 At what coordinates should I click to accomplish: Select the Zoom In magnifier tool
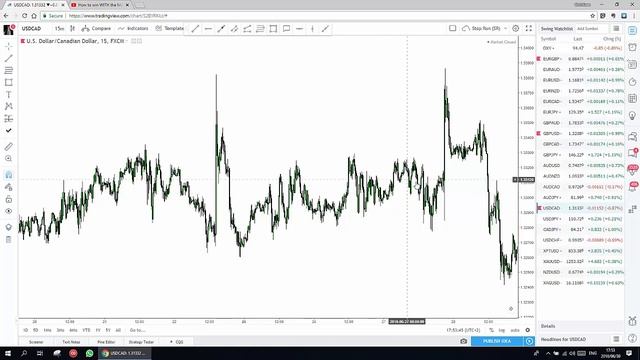[9, 158]
